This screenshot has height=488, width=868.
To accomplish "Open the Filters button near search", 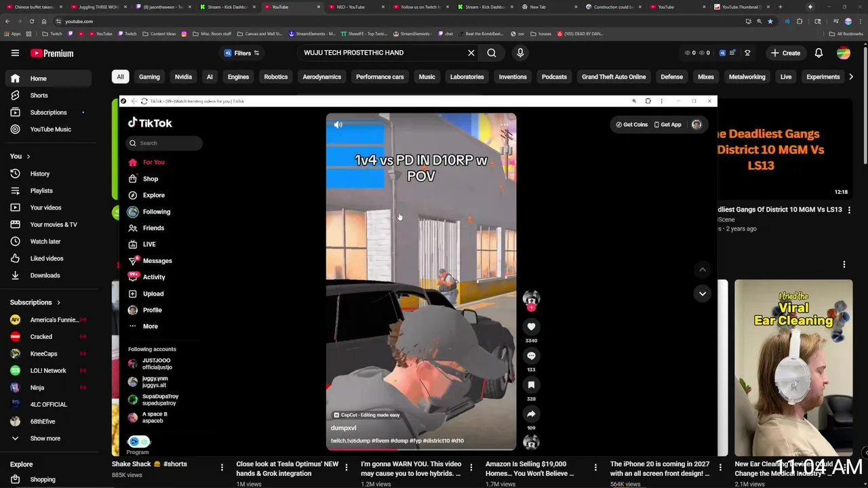I will pos(242,53).
